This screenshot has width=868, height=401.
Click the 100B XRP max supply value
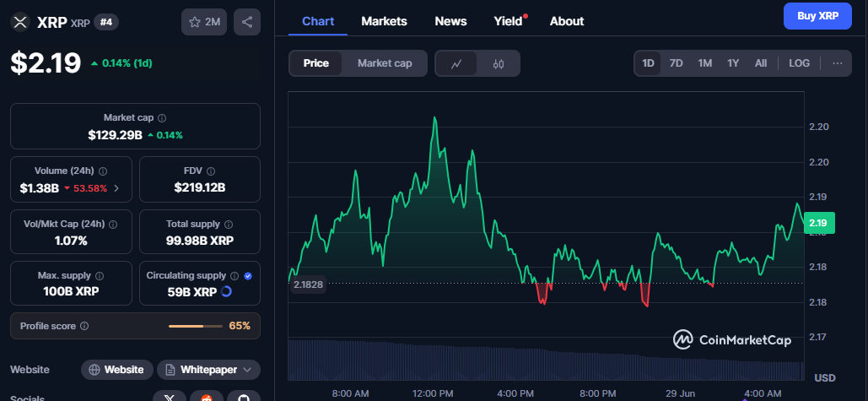click(x=71, y=290)
